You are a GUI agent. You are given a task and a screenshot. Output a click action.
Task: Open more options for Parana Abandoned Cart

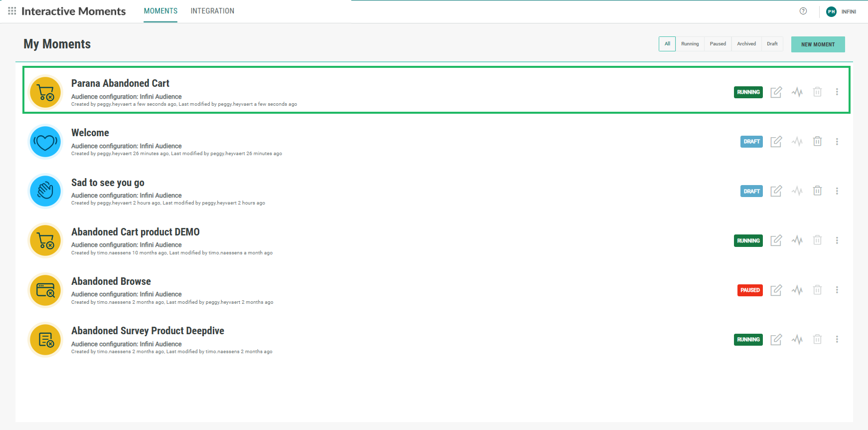(837, 92)
